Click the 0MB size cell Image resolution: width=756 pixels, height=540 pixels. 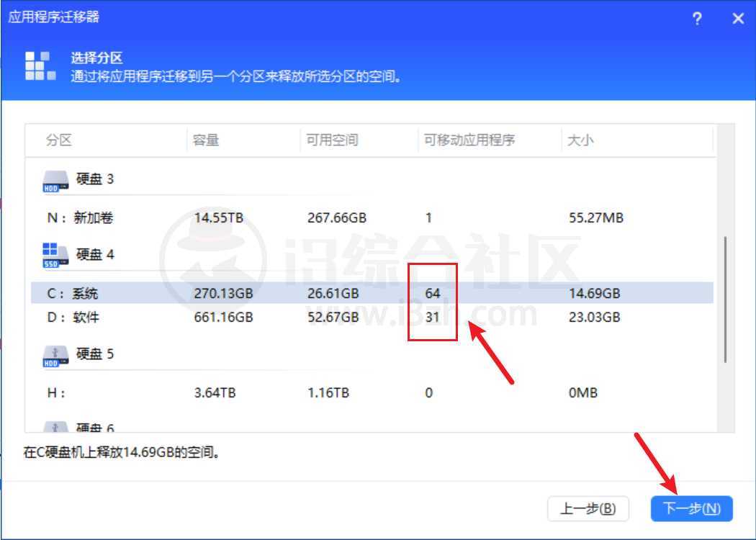click(583, 392)
